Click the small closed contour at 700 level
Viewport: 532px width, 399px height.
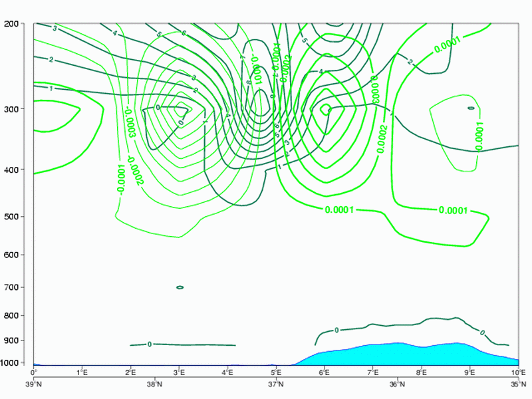click(180, 287)
